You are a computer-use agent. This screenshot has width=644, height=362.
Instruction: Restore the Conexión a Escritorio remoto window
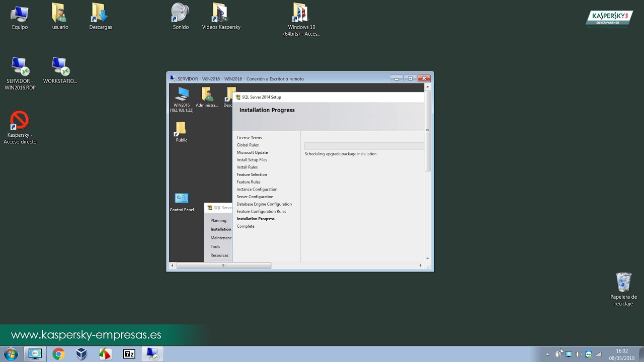410,78
